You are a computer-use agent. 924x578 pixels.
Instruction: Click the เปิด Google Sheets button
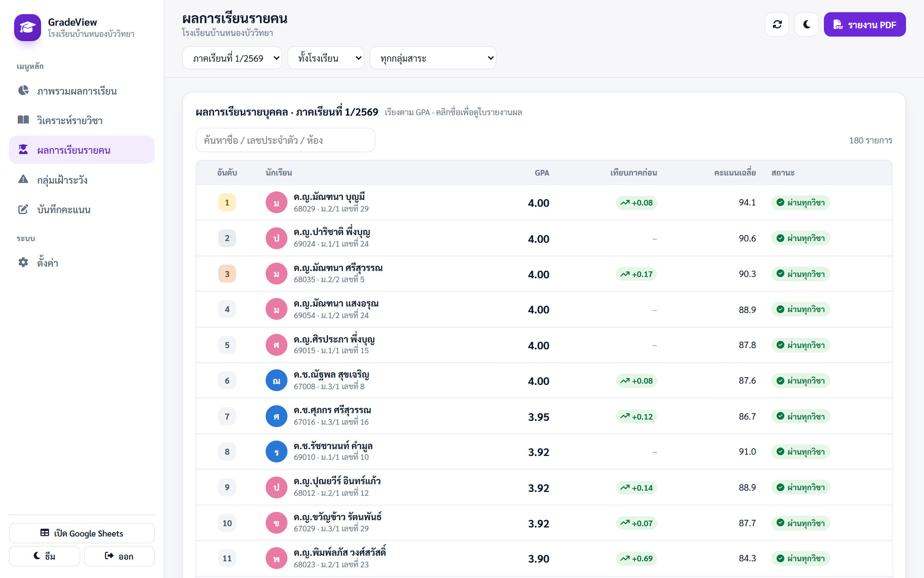tap(82, 533)
